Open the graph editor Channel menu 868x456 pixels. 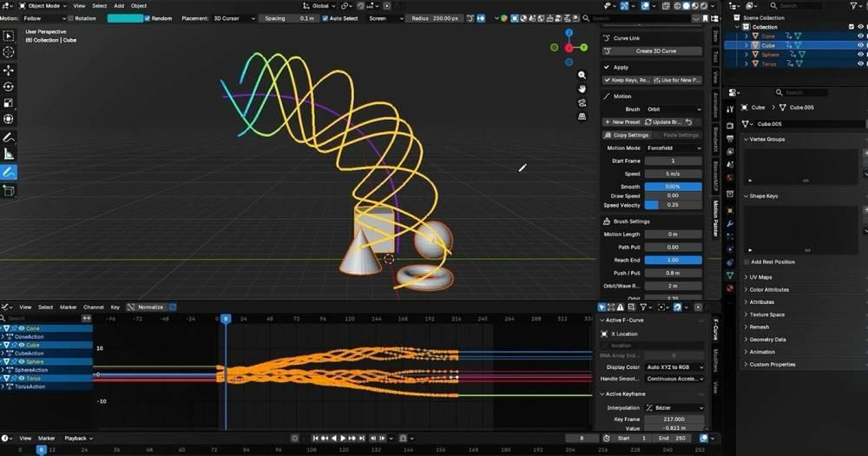click(x=94, y=307)
